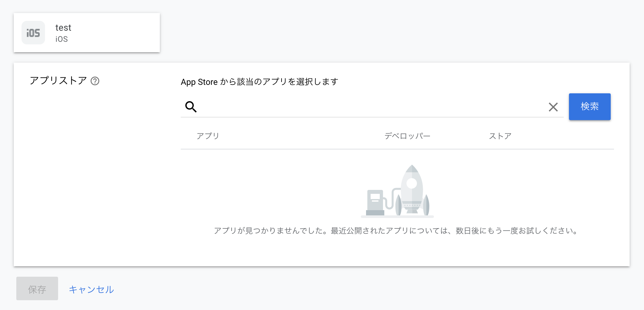Click the app name test label
644x310 pixels.
pos(63,27)
